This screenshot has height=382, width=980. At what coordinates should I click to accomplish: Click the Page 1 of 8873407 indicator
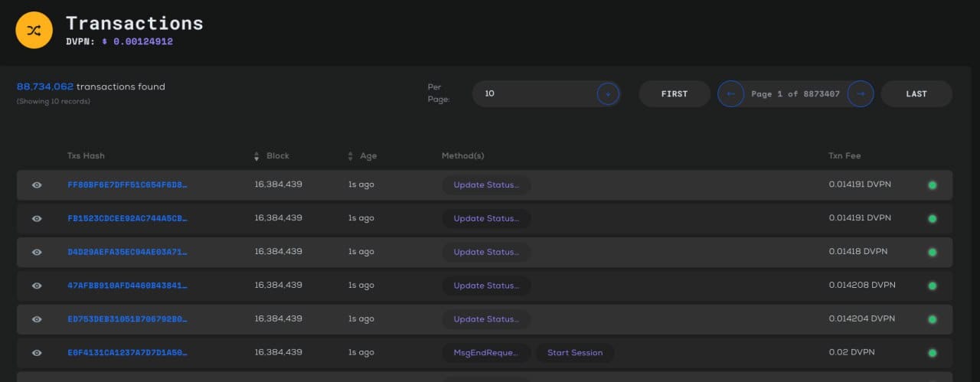coord(795,94)
